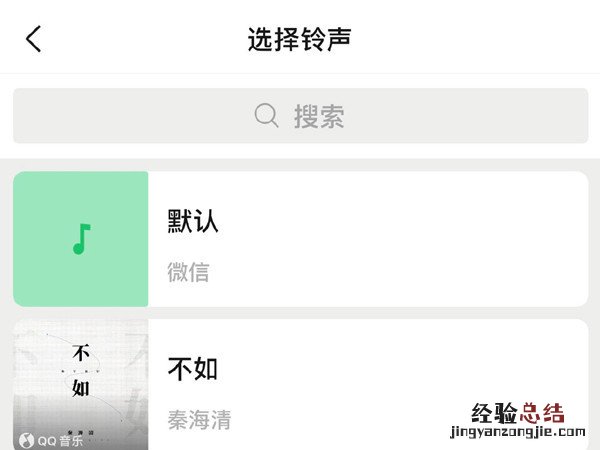Viewport: 600px width, 450px height.
Task: Click the artist name 秦海清
Action: click(x=199, y=420)
